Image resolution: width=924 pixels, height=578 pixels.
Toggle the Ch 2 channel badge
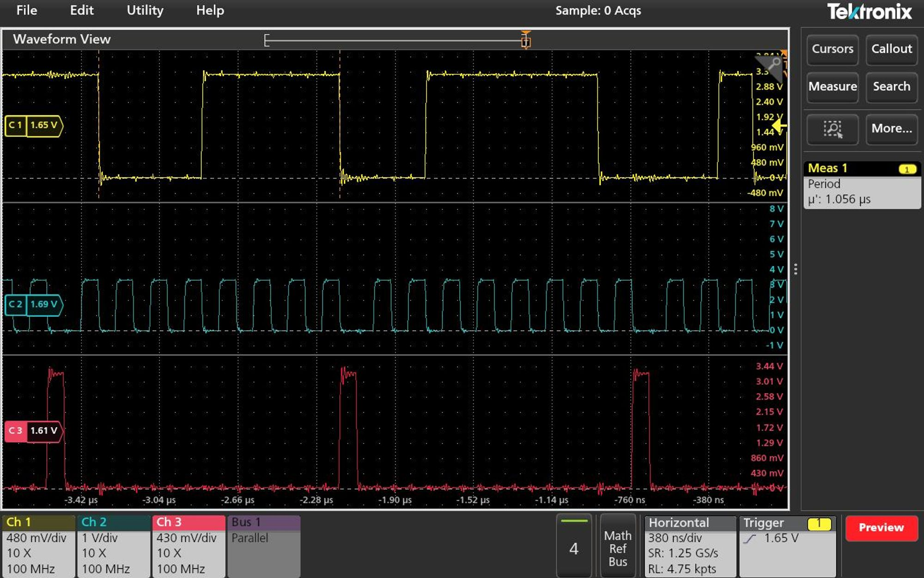click(114, 546)
